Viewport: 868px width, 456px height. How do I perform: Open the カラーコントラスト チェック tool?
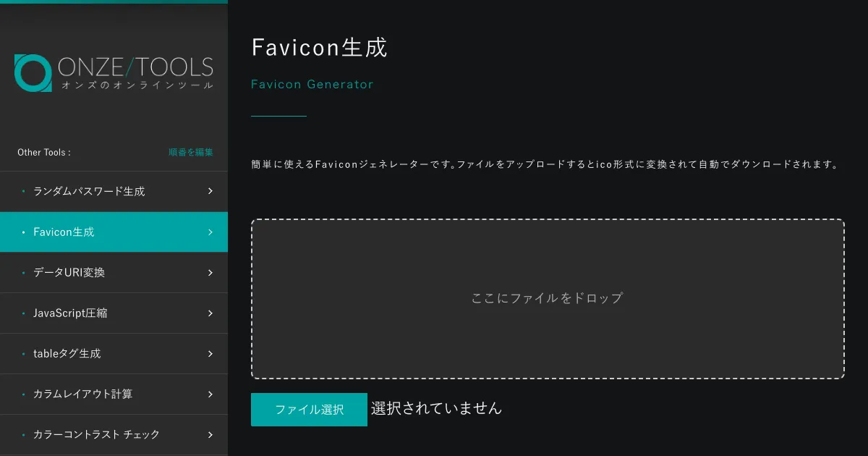pyautogui.click(x=96, y=435)
